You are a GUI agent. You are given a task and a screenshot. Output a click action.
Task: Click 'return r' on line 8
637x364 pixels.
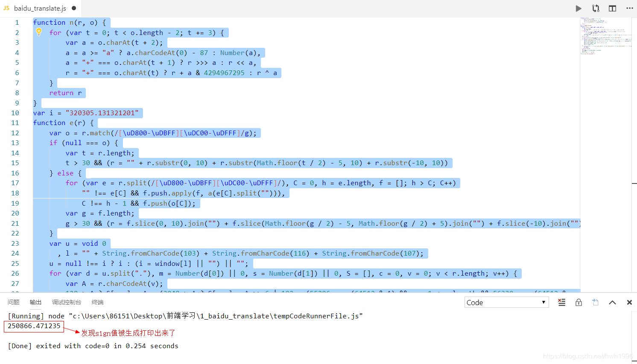coord(65,93)
